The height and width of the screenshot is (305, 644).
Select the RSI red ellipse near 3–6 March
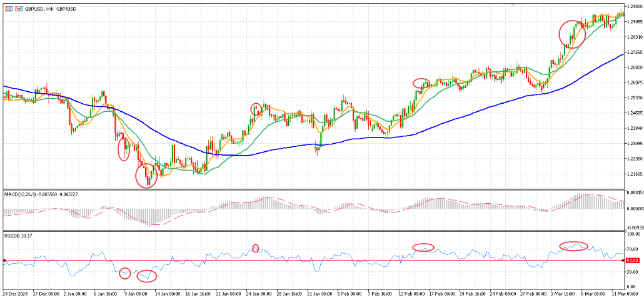[x=573, y=246]
